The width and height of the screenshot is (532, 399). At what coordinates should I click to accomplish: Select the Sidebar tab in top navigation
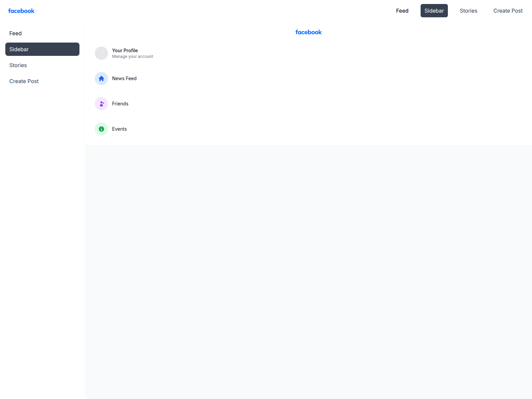434,11
